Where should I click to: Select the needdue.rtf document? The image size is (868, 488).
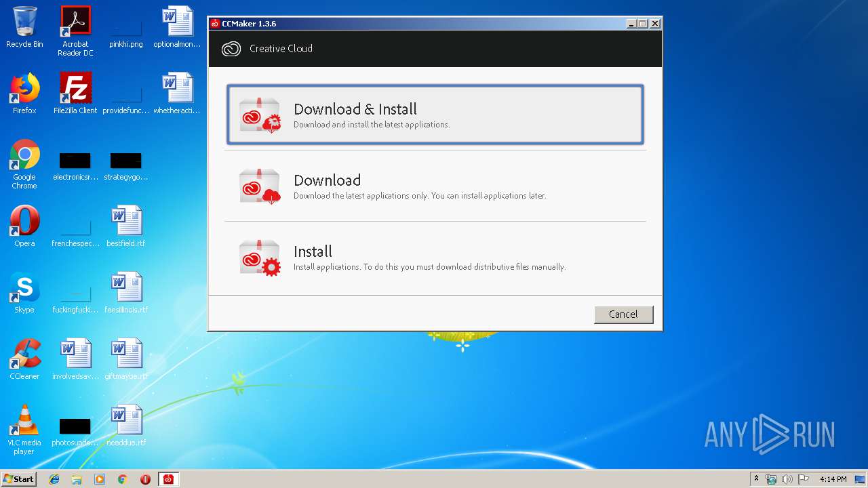(x=126, y=426)
